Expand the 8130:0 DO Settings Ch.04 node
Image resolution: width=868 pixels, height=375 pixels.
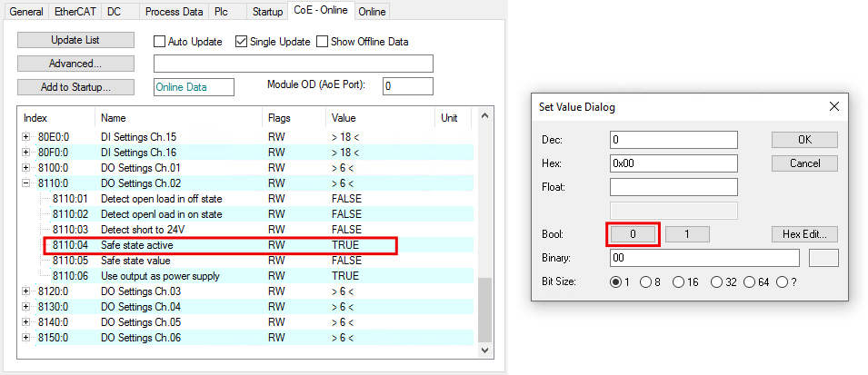click(x=26, y=307)
